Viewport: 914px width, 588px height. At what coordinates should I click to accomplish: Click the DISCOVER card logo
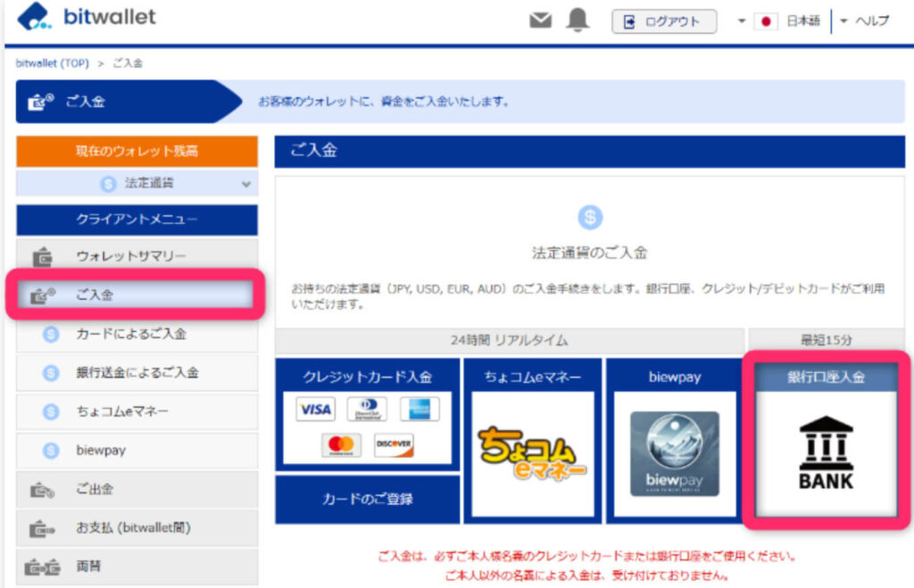click(x=394, y=443)
